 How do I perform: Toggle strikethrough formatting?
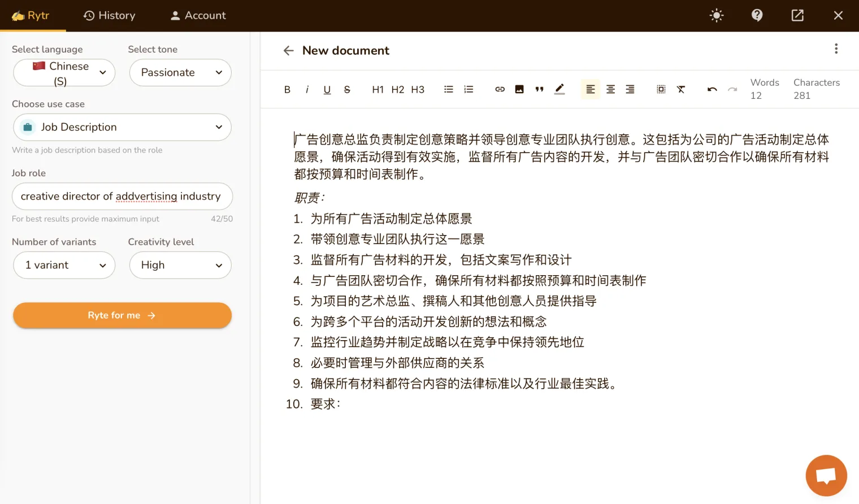(x=347, y=89)
